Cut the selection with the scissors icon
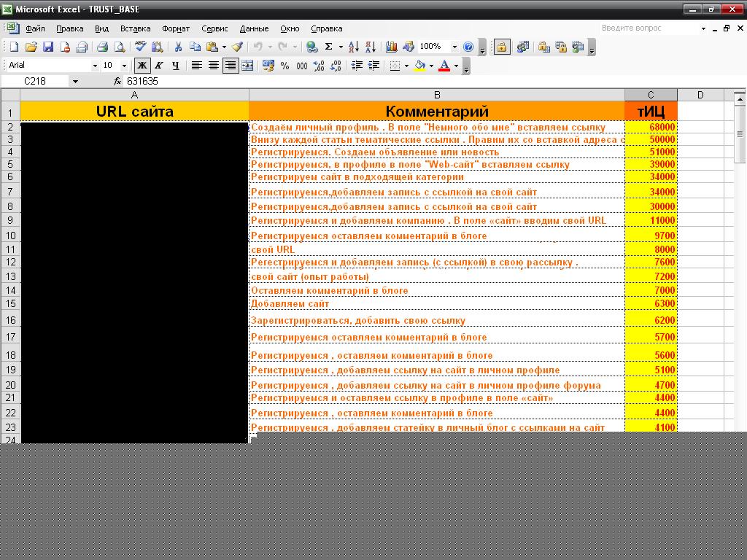Viewport: 747px width, 560px height. pos(178,47)
